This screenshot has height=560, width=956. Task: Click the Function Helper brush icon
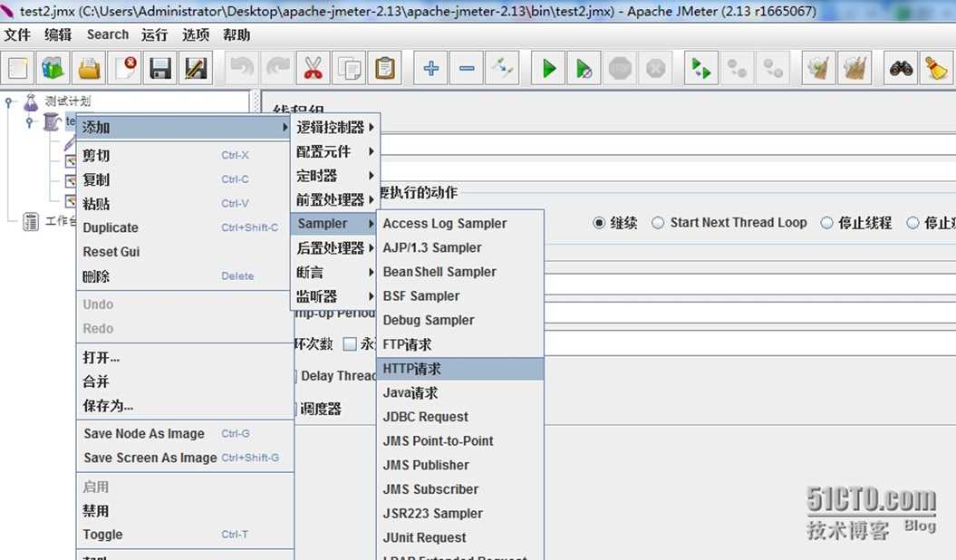[x=936, y=68]
